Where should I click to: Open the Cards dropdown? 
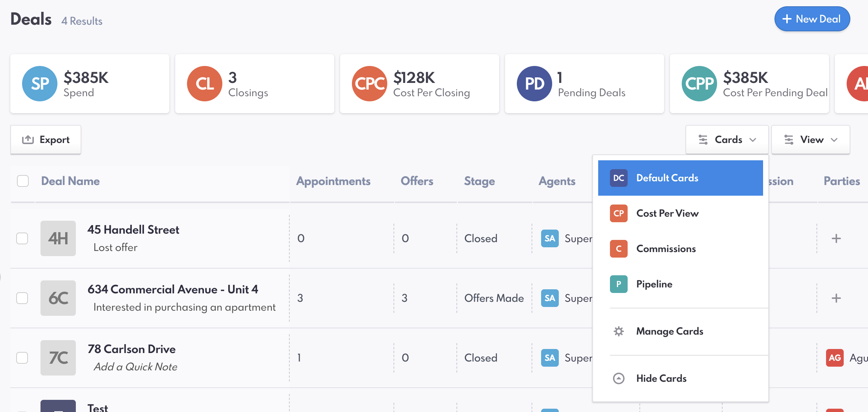coord(727,140)
